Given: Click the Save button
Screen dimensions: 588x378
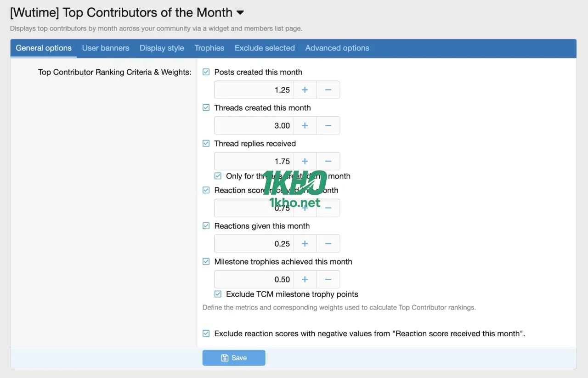Looking at the screenshot, I should click(x=234, y=358).
